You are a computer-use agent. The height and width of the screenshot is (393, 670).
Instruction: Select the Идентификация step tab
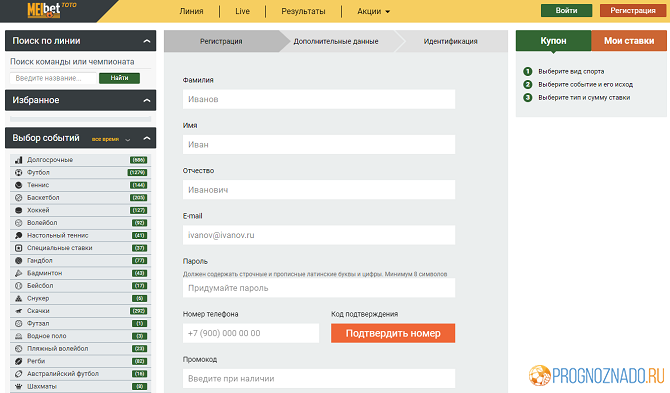pyautogui.click(x=451, y=41)
